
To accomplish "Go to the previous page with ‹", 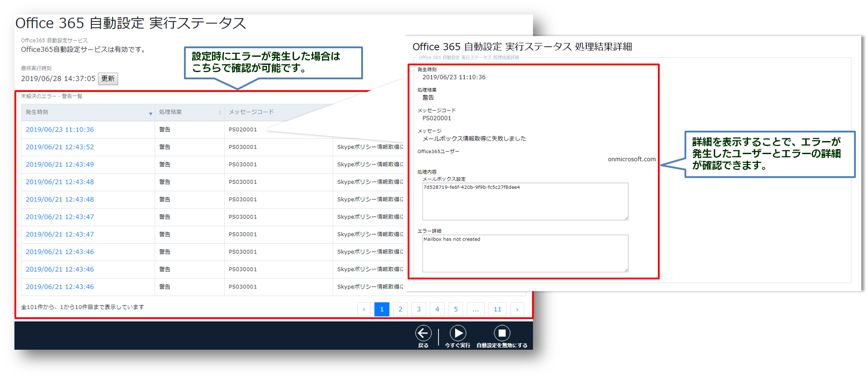I will pyautogui.click(x=364, y=309).
